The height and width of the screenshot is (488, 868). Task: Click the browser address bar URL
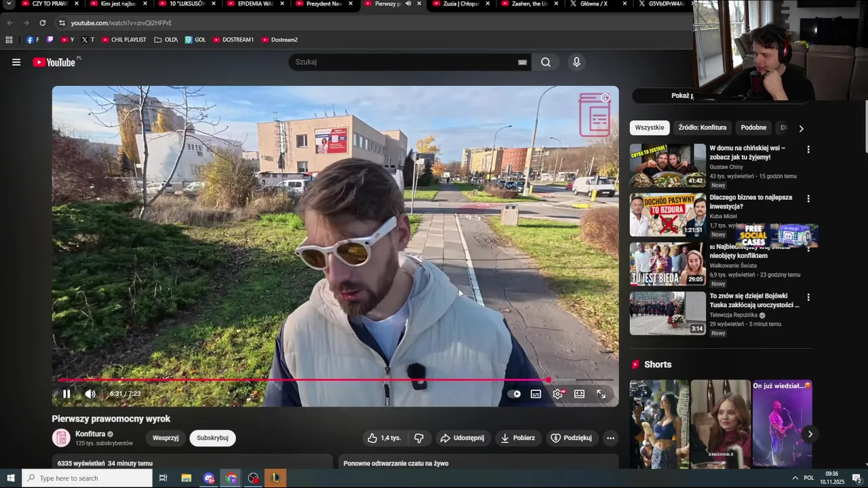click(x=121, y=22)
